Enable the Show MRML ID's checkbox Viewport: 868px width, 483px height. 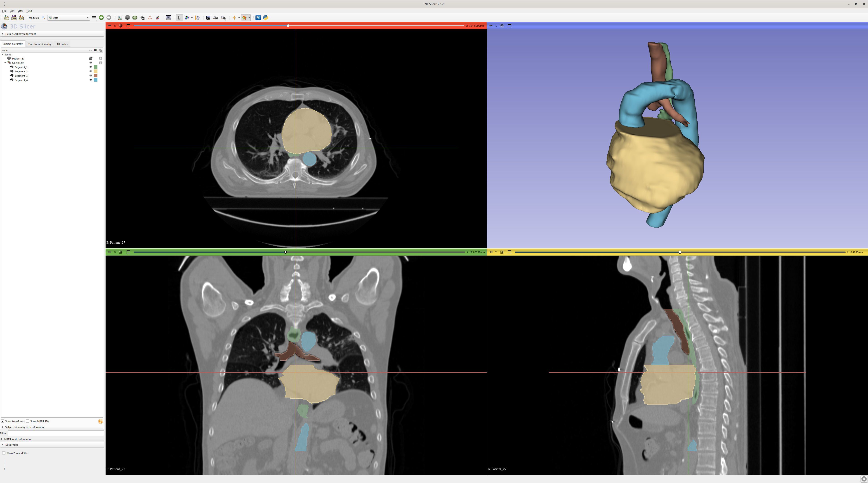coord(28,421)
